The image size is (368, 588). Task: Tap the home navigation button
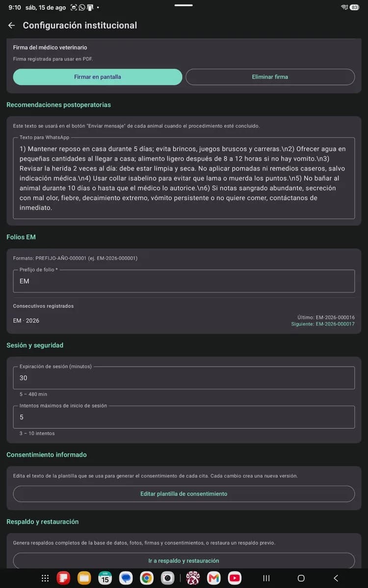(301, 578)
